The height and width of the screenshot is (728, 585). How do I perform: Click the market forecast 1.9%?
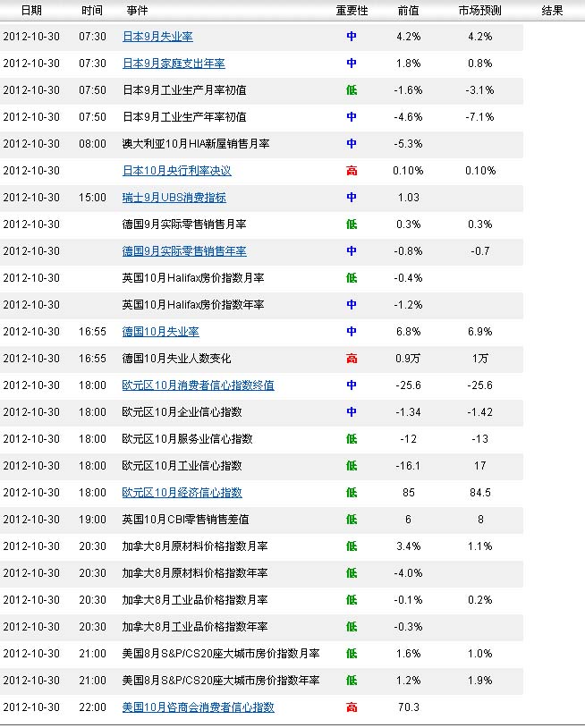[x=480, y=681]
